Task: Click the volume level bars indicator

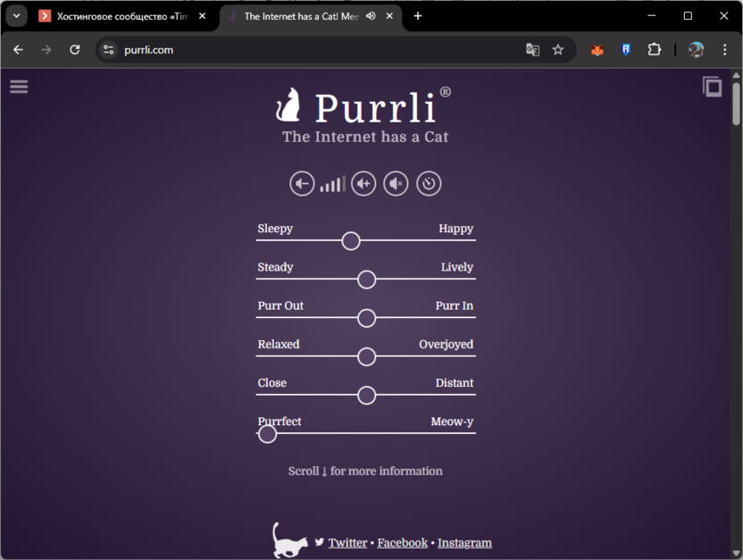Action: [332, 183]
